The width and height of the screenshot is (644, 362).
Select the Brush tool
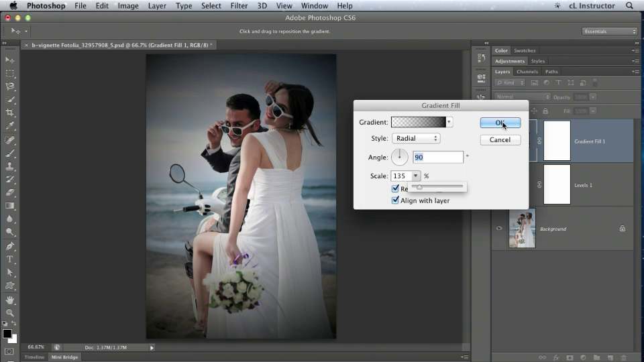coord(10,154)
